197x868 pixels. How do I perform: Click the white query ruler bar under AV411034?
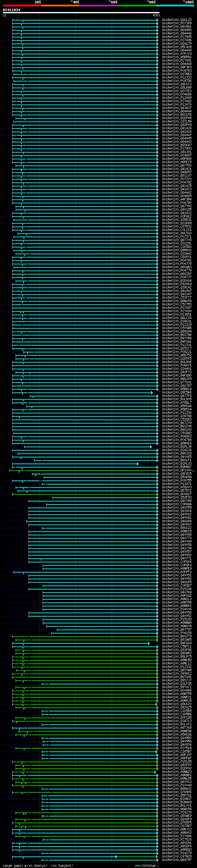(x=81, y=13)
